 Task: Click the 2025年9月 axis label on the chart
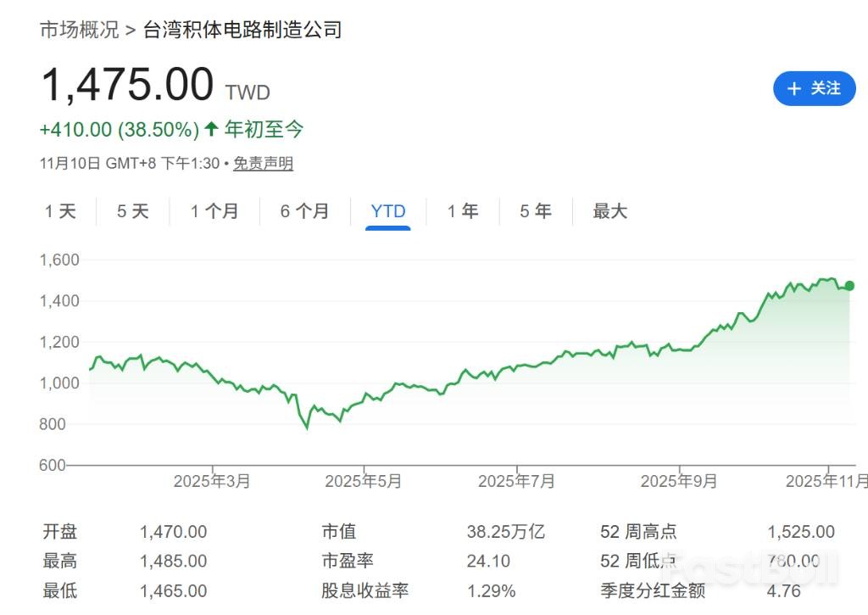(680, 481)
